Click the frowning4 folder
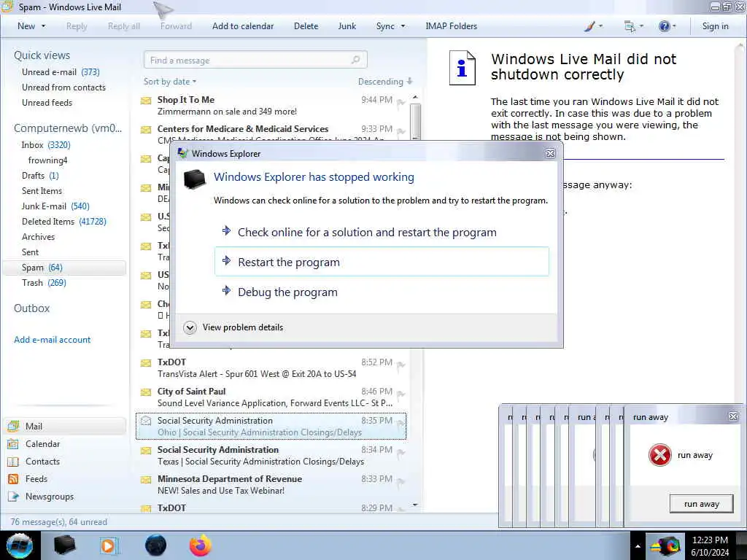Image resolution: width=747 pixels, height=560 pixels. coord(47,160)
